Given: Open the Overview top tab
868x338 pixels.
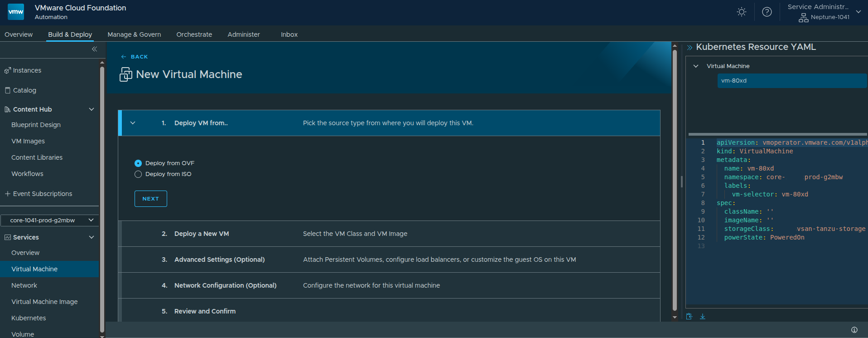Looking at the screenshot, I should 19,34.
